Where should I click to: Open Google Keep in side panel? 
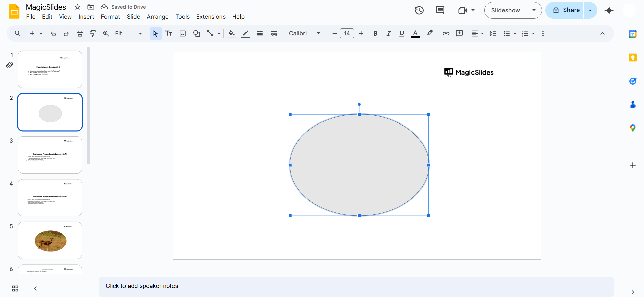(633, 58)
